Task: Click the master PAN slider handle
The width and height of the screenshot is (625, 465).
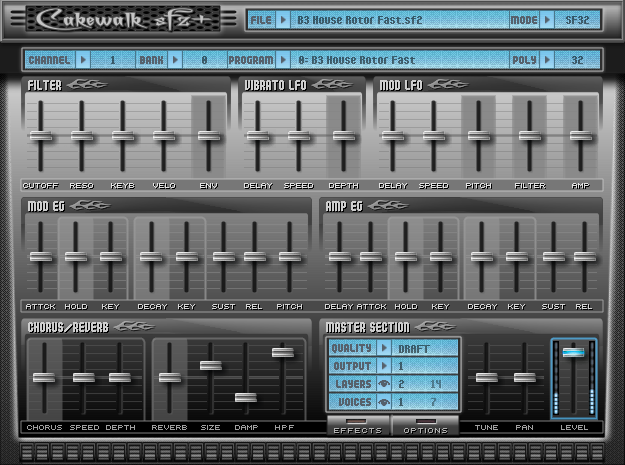Action: 525,378
